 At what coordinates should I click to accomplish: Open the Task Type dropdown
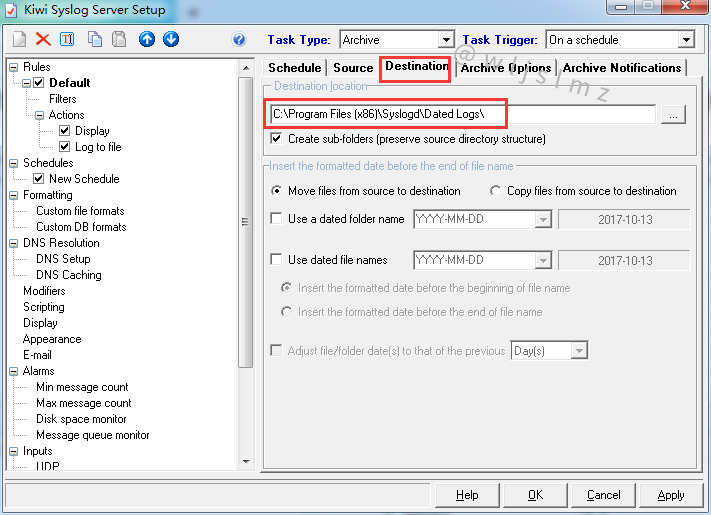pyautogui.click(x=446, y=40)
